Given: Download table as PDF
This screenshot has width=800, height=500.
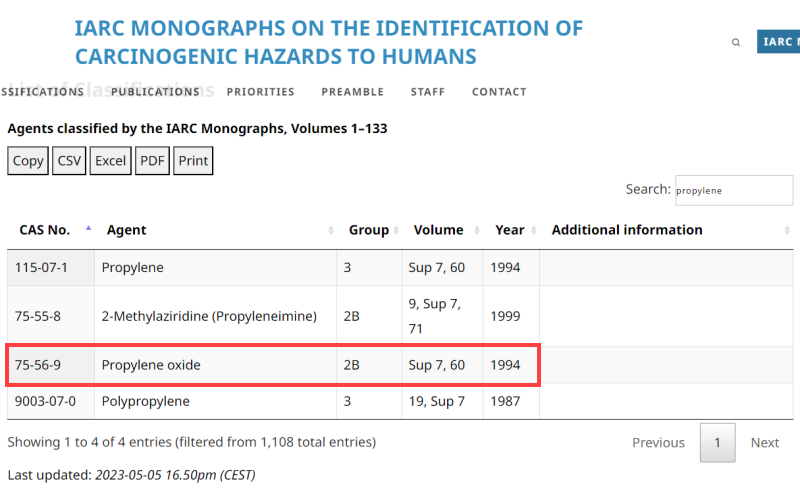Looking at the screenshot, I should tap(153, 161).
